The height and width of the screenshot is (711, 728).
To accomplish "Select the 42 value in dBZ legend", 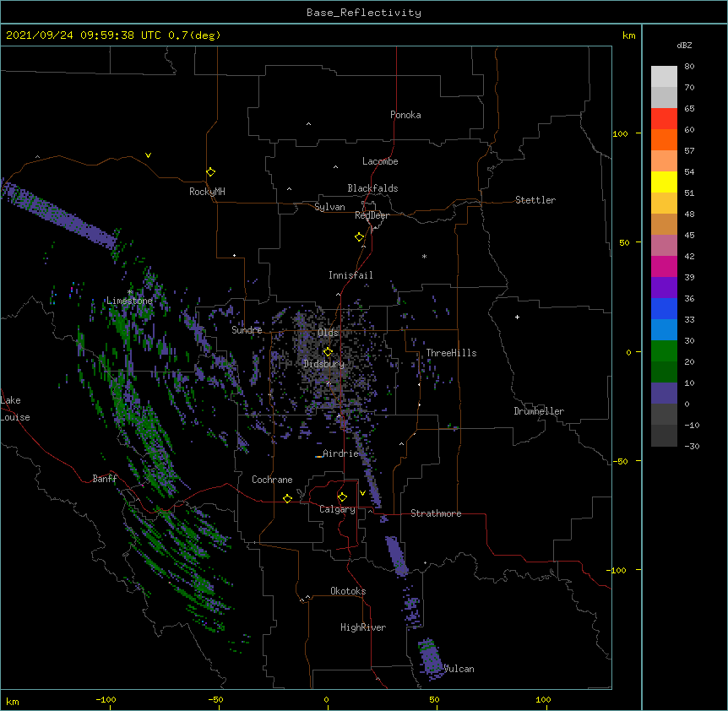I will coord(689,256).
